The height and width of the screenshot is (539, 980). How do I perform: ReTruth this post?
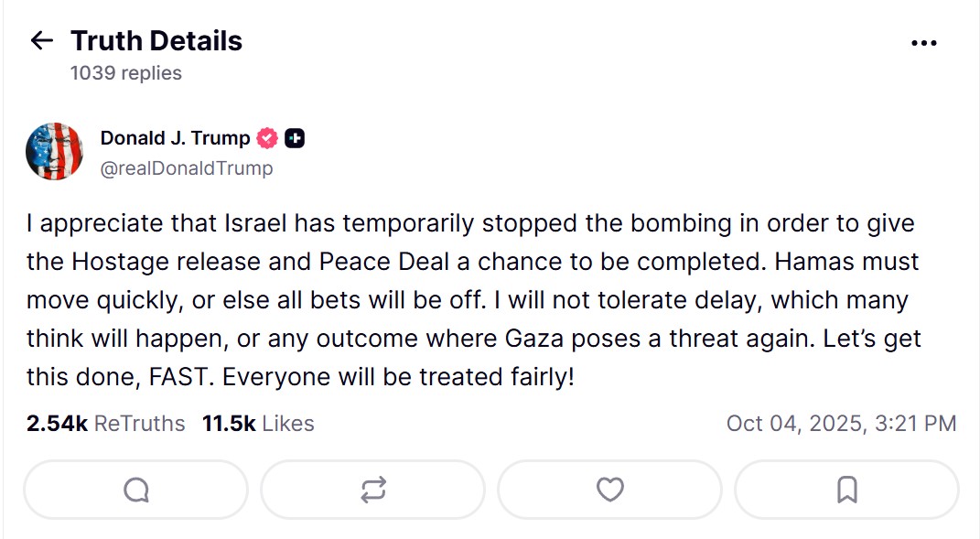click(x=372, y=490)
